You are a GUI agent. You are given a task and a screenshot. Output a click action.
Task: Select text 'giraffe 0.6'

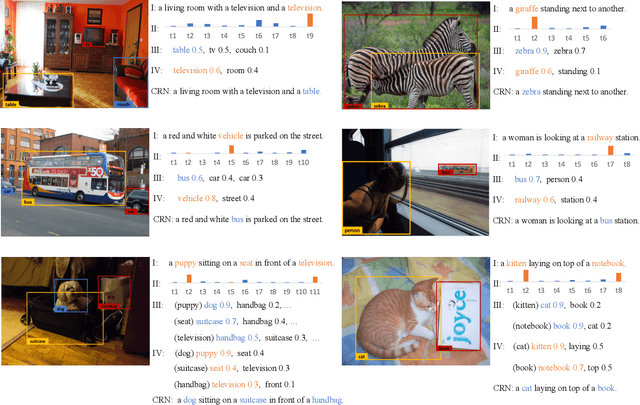(x=533, y=71)
